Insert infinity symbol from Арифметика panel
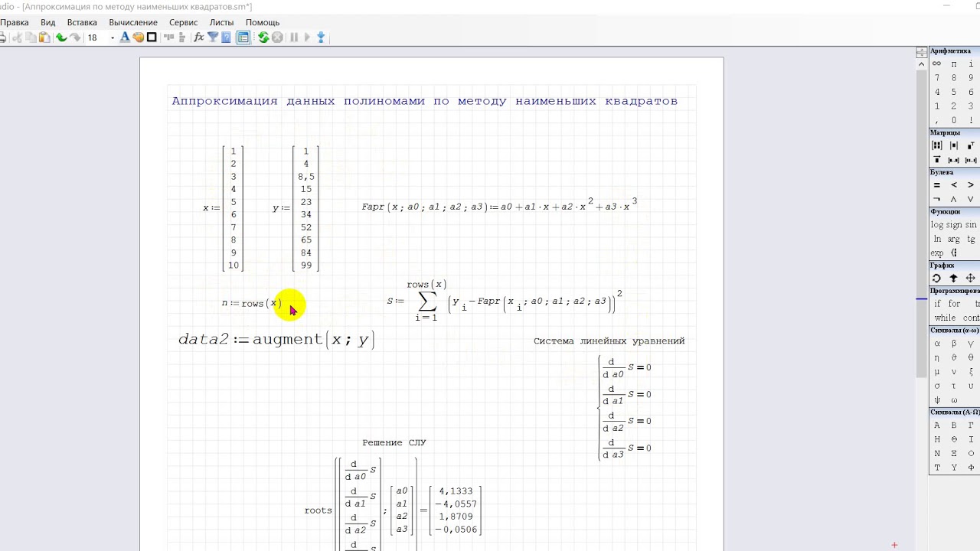 936,64
